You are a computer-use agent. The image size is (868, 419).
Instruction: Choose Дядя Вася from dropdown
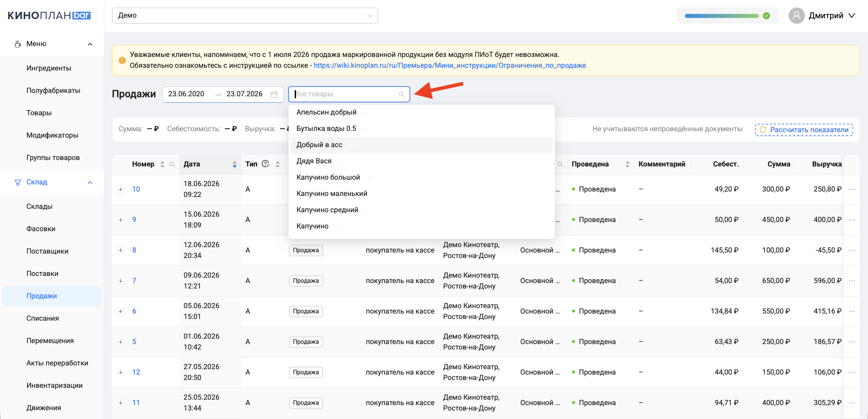(421, 161)
